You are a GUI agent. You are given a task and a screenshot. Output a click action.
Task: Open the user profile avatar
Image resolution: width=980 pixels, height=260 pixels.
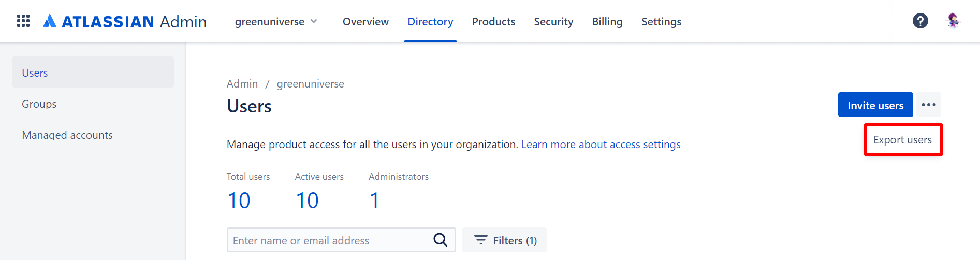(x=953, y=21)
